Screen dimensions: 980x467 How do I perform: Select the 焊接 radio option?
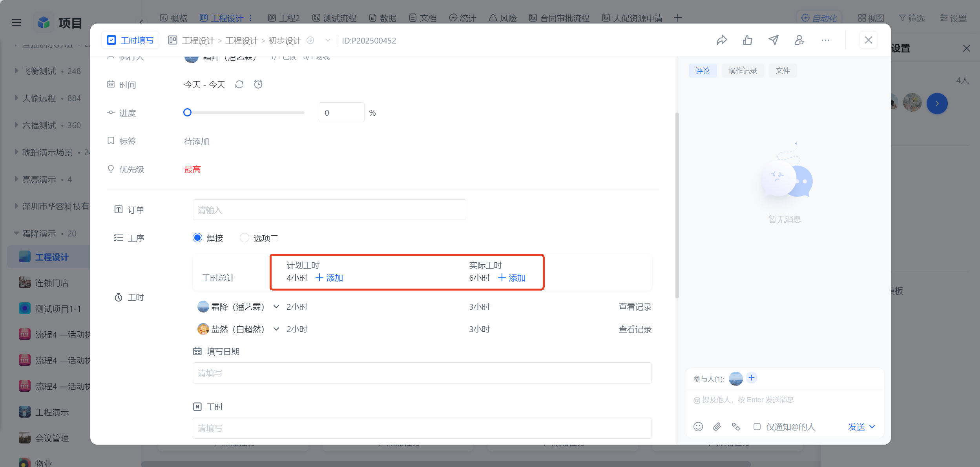(x=197, y=238)
